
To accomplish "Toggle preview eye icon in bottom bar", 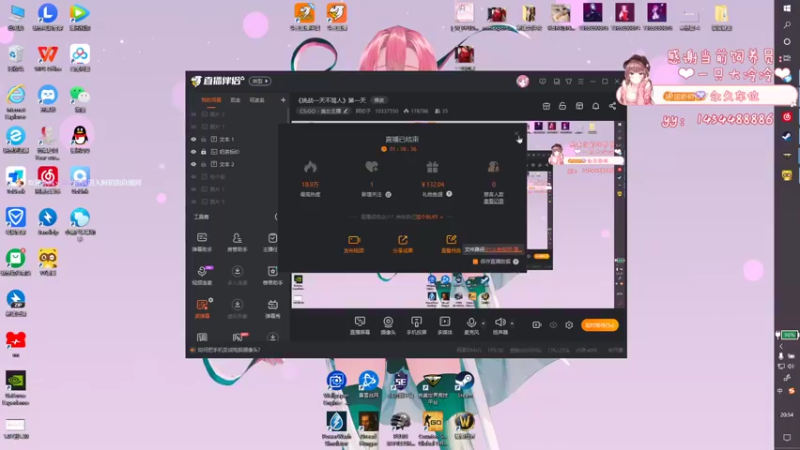I will (x=553, y=325).
